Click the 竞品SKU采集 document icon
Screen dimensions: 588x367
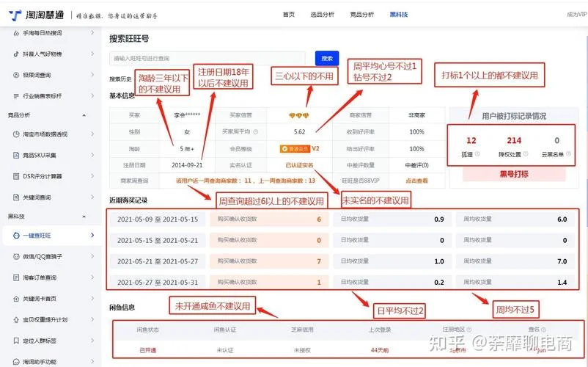point(16,155)
